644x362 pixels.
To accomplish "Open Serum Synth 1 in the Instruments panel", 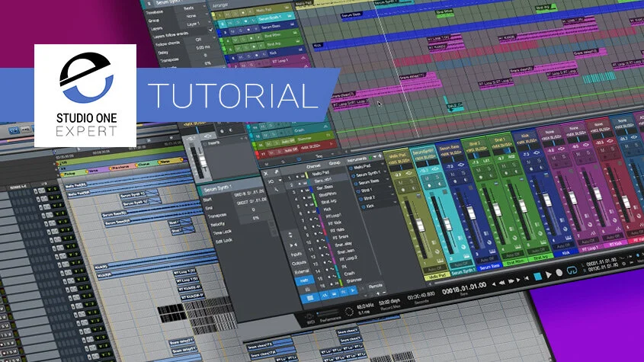I will click(368, 175).
